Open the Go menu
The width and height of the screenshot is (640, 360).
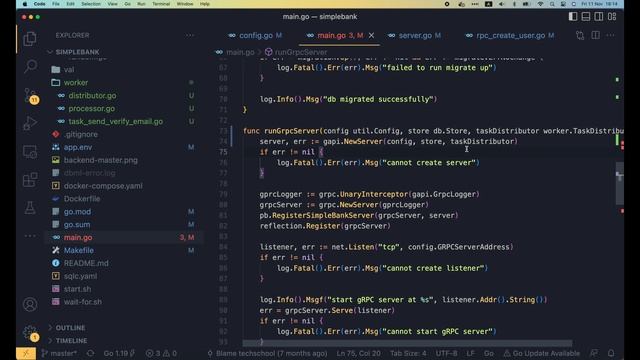[128, 4]
